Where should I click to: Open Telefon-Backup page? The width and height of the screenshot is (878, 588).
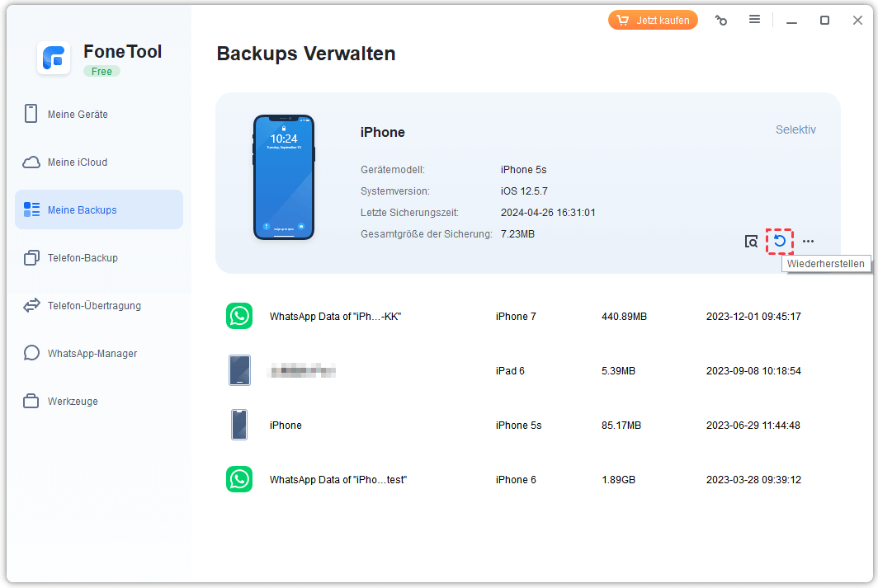(x=83, y=258)
